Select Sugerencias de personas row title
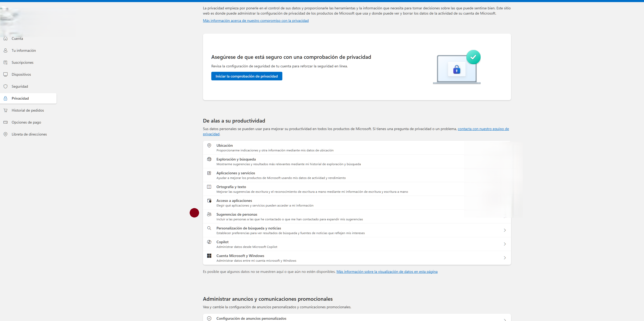This screenshot has height=321, width=644. [237, 214]
